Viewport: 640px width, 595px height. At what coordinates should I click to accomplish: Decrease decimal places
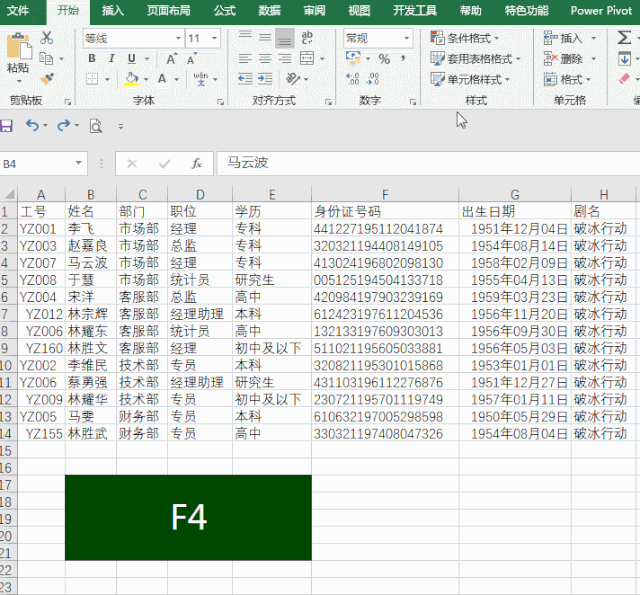tap(373, 79)
